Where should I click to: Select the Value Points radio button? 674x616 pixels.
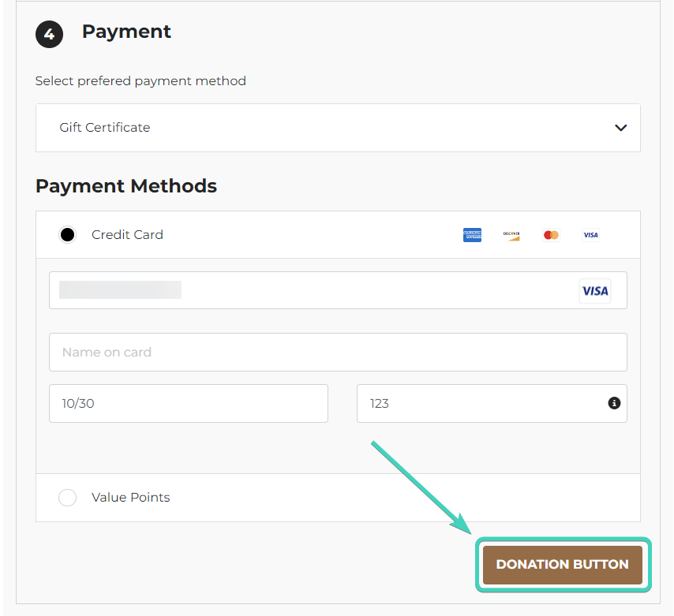tap(67, 497)
